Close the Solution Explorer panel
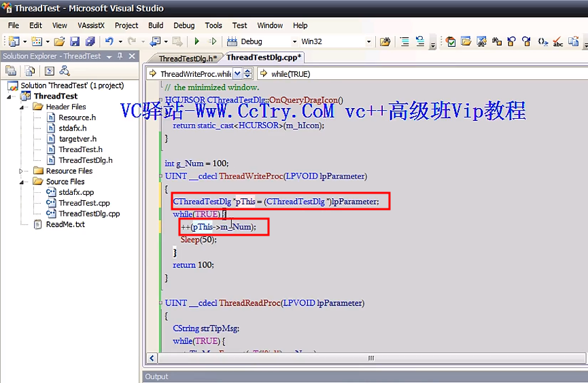 pyautogui.click(x=132, y=56)
